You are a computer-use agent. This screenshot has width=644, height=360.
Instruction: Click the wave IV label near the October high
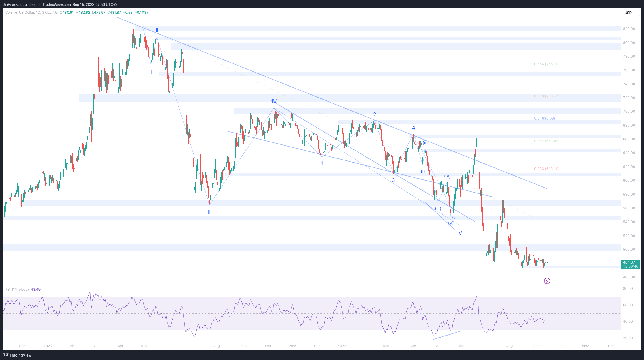[x=274, y=102]
